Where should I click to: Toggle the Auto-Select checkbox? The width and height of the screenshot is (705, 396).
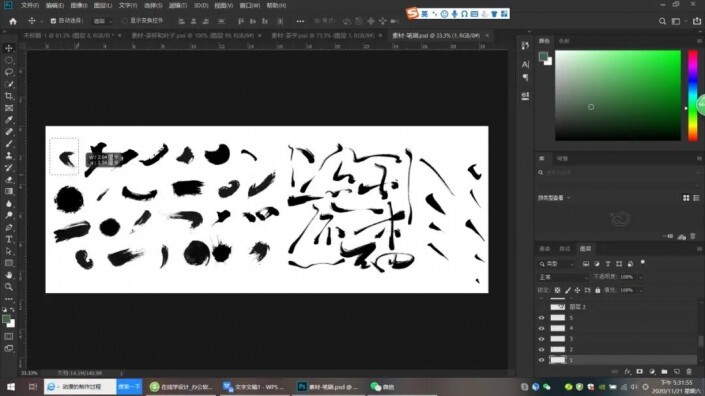53,21
